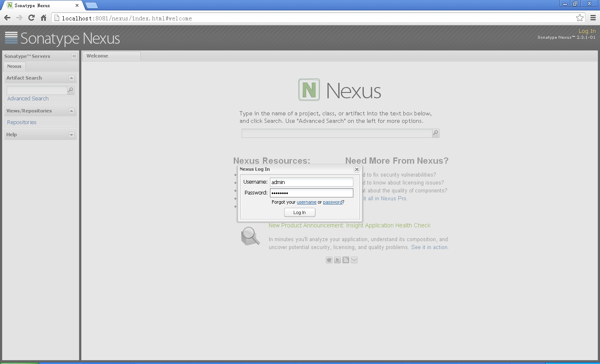Click the sidebar search magnifier icon
The image size is (600, 364).
(71, 90)
